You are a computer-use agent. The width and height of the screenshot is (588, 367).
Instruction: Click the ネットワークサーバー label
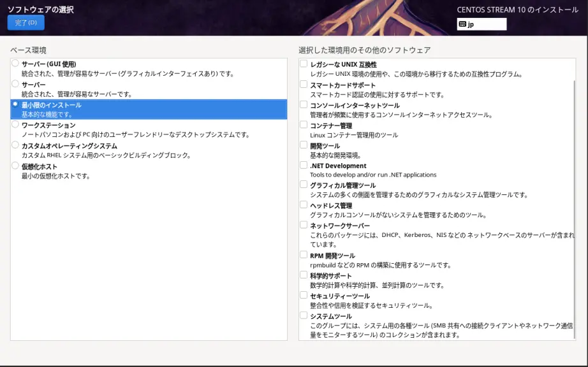coord(340,226)
